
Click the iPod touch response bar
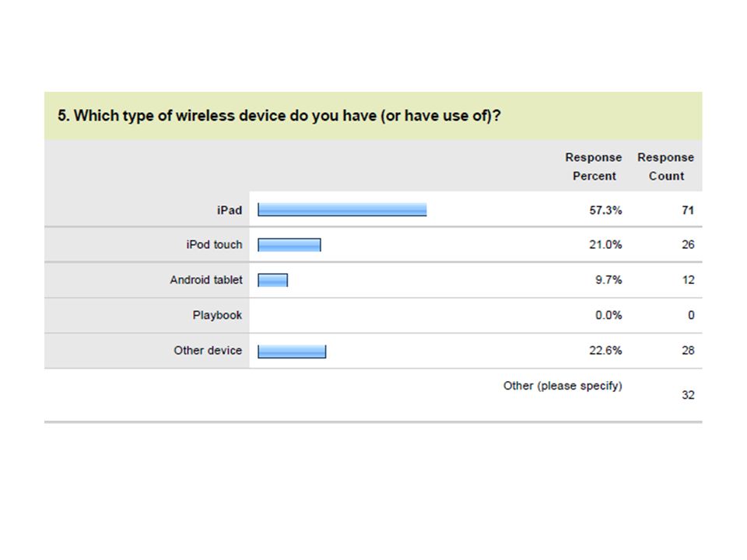coord(289,245)
